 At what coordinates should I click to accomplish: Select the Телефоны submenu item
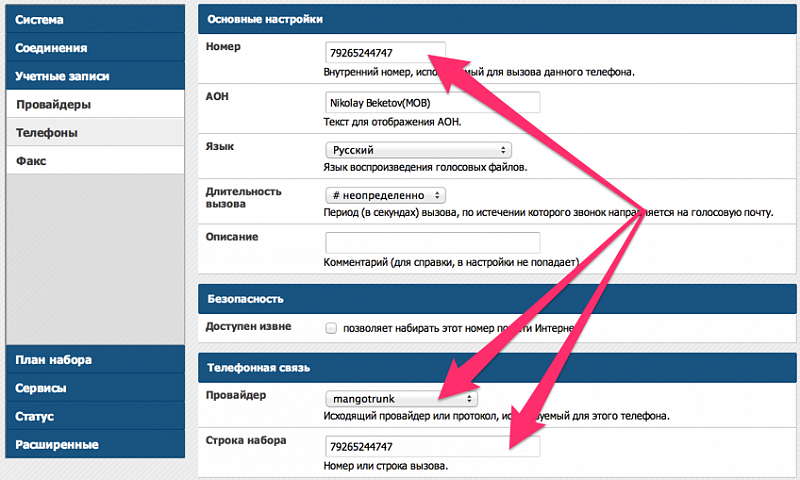click(95, 133)
